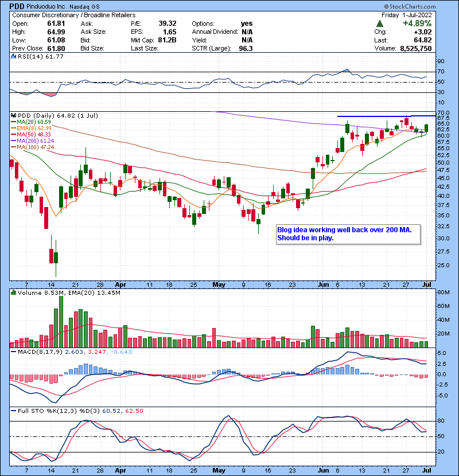Image resolution: width=459 pixels, height=476 pixels.
Task: Click the Chg value +3.02
Action: pyautogui.click(x=422, y=32)
